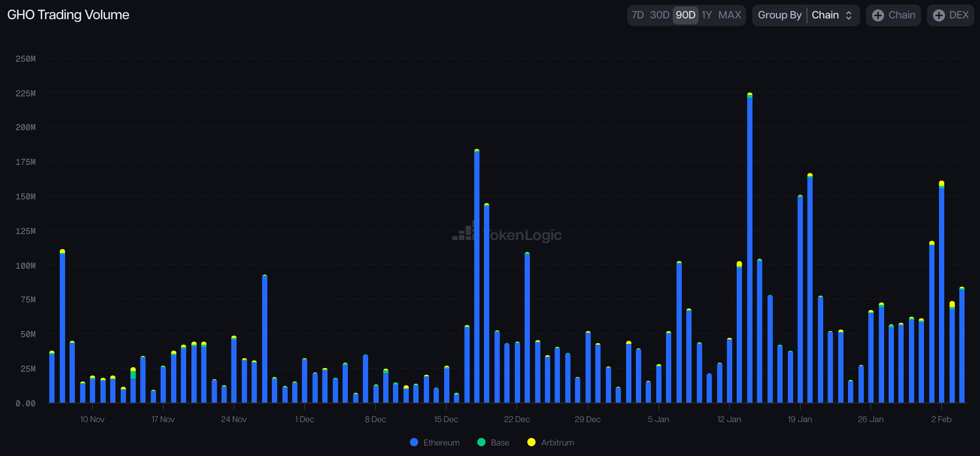Click the 22 Dec axis tick label
This screenshot has height=456, width=980.
(517, 419)
